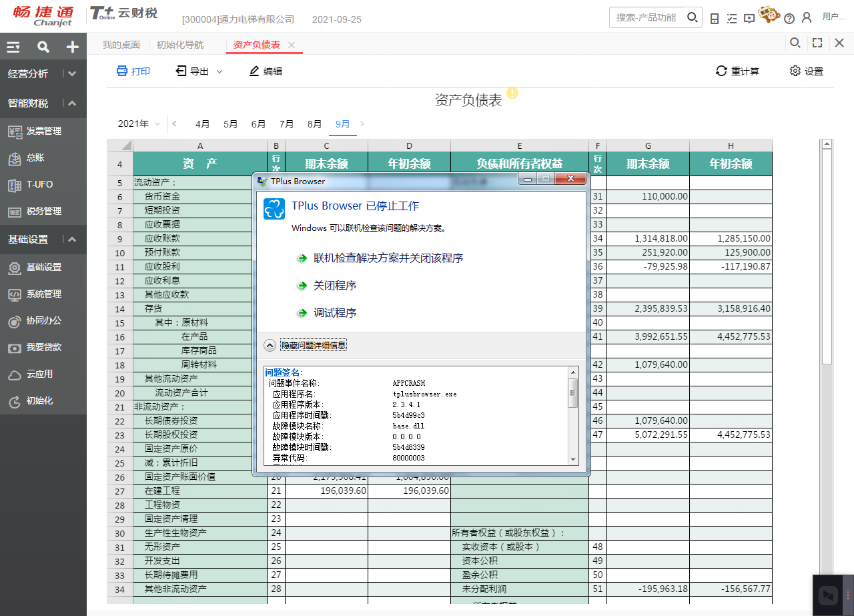Click the 客服 monkey mascot icon
Image resolution: width=854 pixels, height=616 pixels.
pos(769,16)
